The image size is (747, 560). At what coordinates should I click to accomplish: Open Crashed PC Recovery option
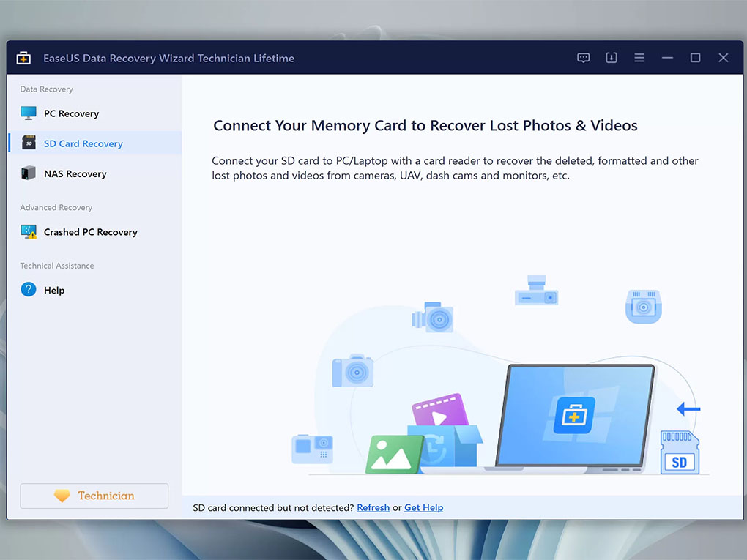point(94,232)
